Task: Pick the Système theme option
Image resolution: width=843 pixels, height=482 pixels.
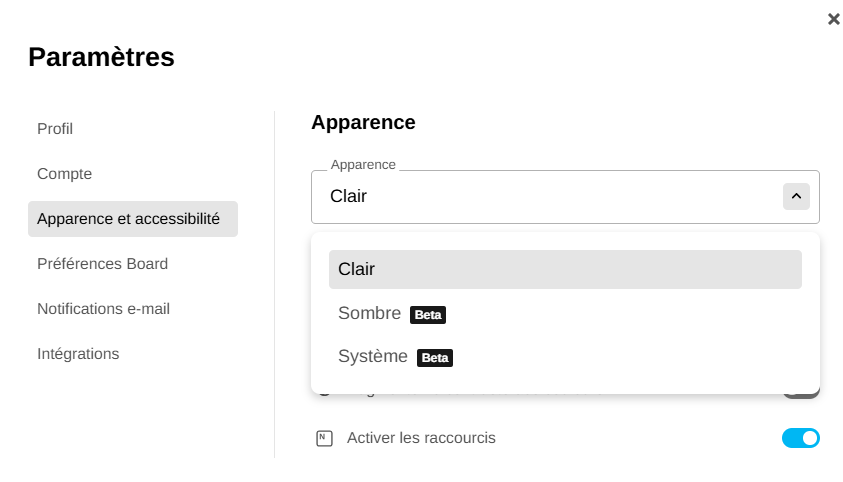Action: click(x=373, y=357)
